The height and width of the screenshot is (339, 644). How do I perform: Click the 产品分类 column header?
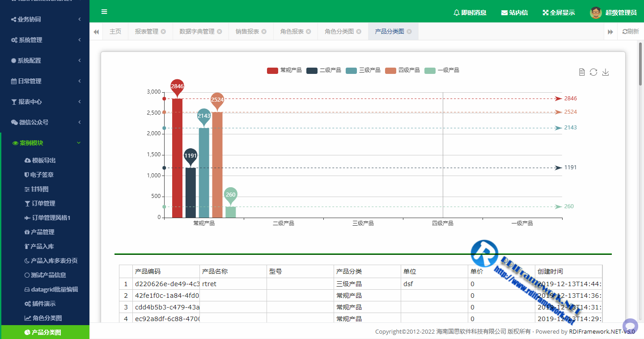click(368, 271)
